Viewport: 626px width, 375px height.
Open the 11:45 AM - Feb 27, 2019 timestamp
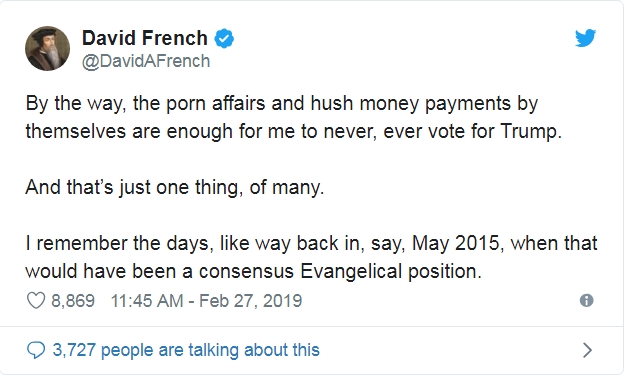(x=206, y=301)
